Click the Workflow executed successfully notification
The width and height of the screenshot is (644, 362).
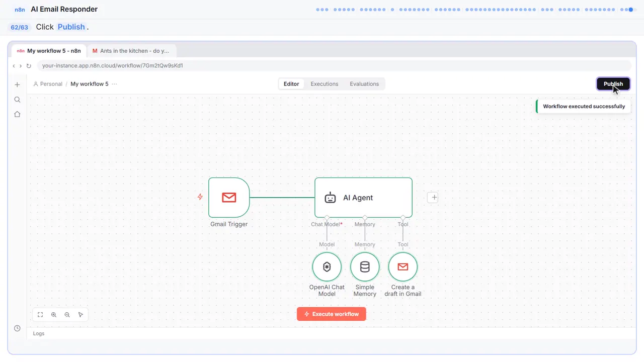pyautogui.click(x=584, y=107)
